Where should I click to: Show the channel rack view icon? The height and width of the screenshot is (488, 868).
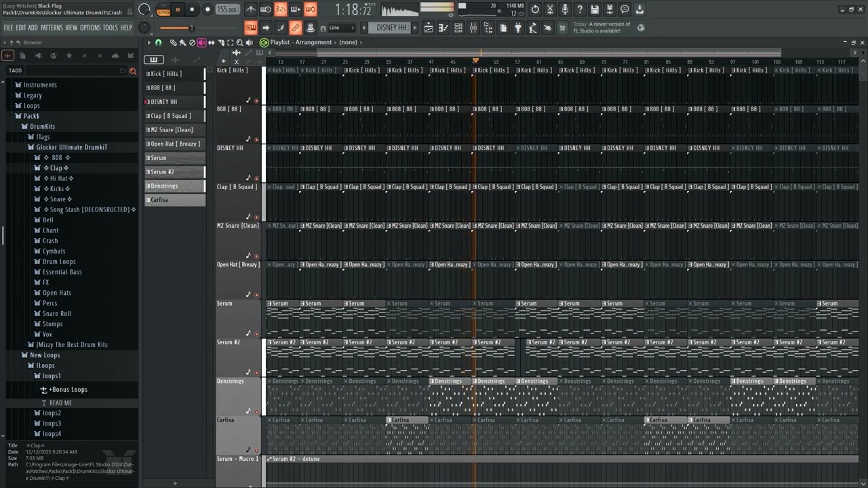(458, 28)
